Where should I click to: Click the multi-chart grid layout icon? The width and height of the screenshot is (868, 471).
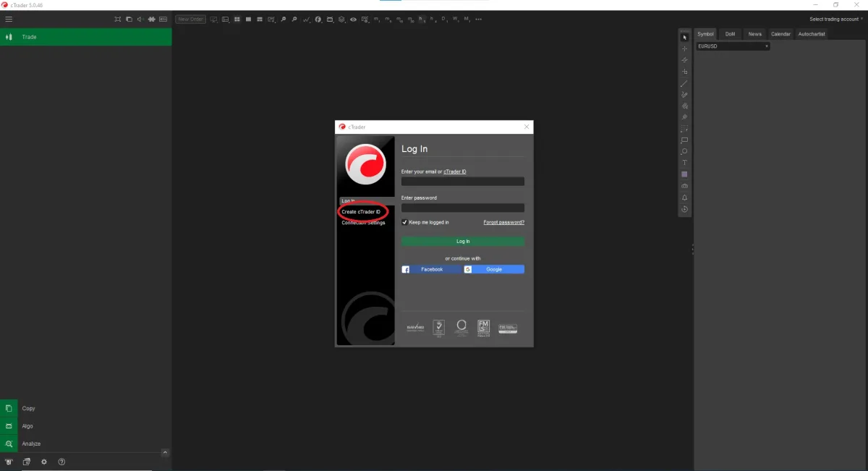[237, 20]
